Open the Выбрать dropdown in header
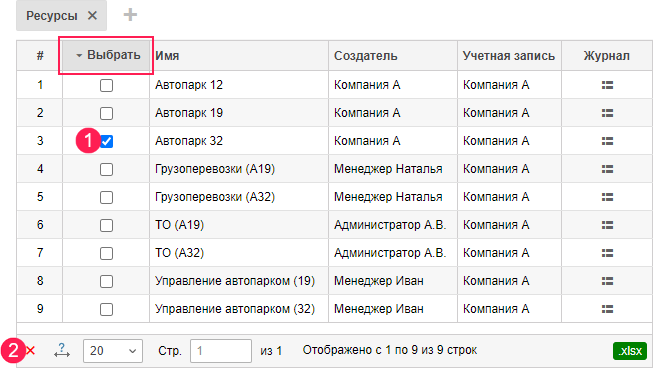The image size is (653, 368). coord(106,55)
